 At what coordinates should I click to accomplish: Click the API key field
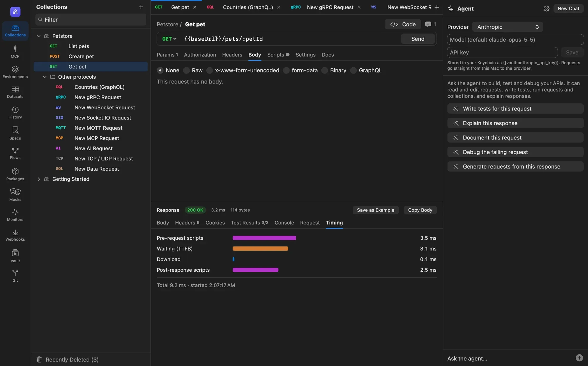point(502,53)
